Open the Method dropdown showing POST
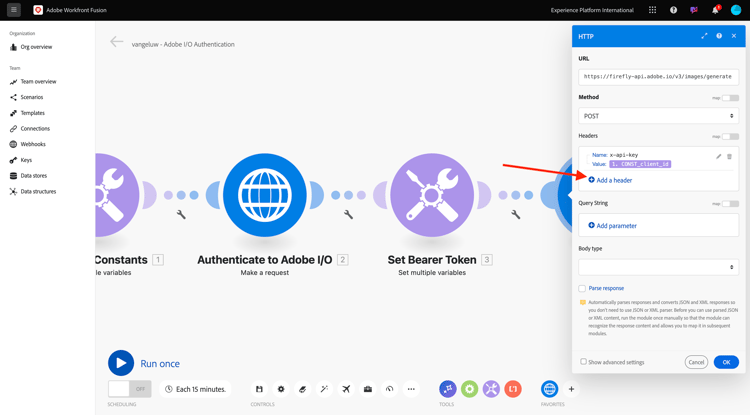Screen dimensions: 750x415 (658, 116)
